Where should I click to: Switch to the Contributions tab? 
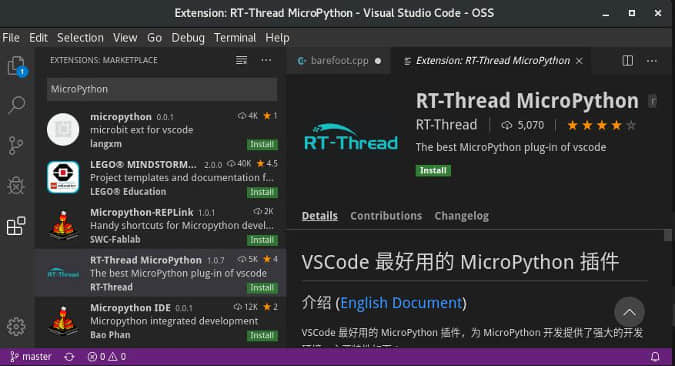coord(386,216)
